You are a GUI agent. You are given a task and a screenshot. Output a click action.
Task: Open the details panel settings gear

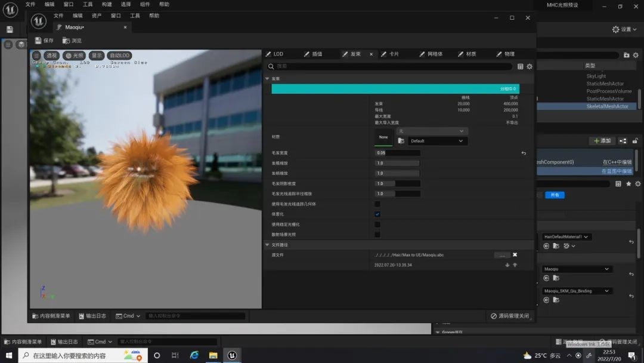pos(530,67)
